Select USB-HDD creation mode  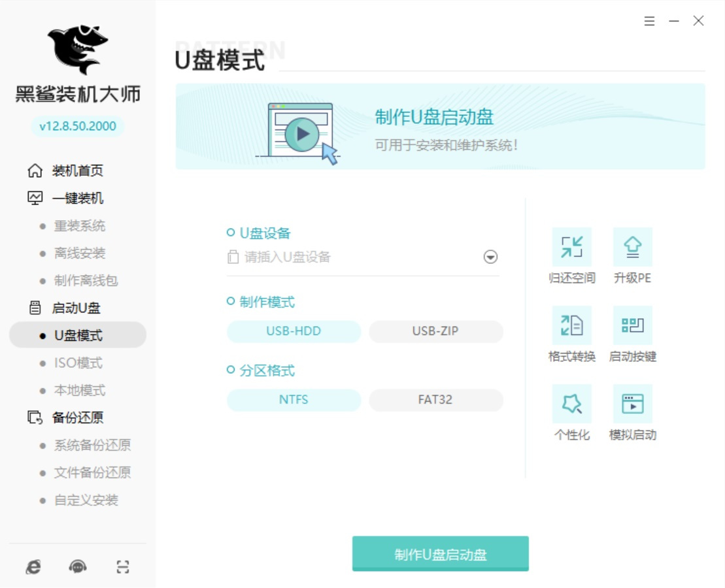[293, 331]
